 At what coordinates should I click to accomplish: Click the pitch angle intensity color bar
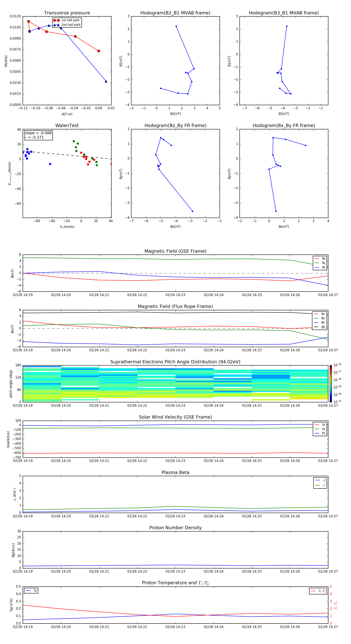coord(331,384)
